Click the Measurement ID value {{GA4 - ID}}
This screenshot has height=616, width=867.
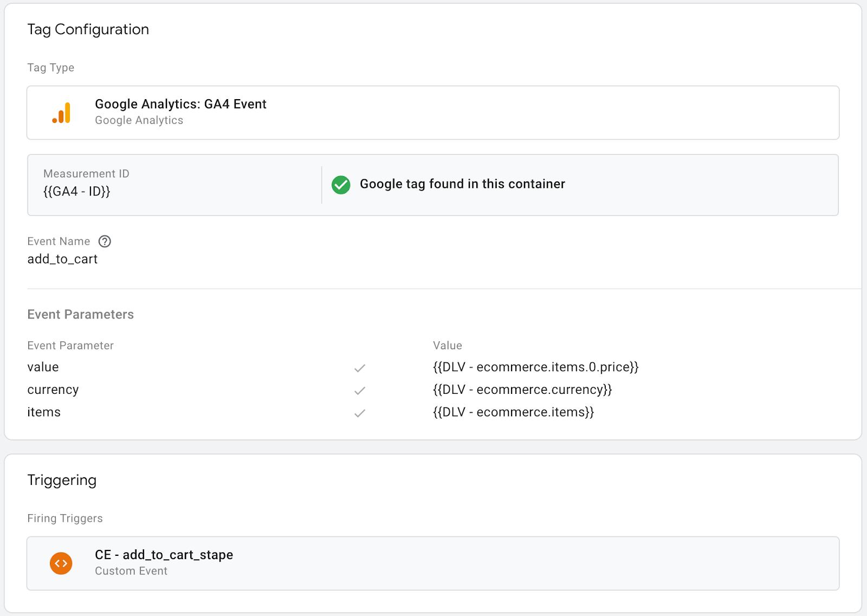[77, 191]
